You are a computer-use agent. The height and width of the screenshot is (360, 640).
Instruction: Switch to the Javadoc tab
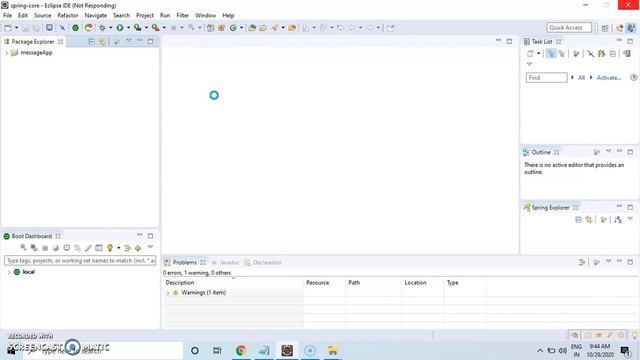(x=225, y=262)
